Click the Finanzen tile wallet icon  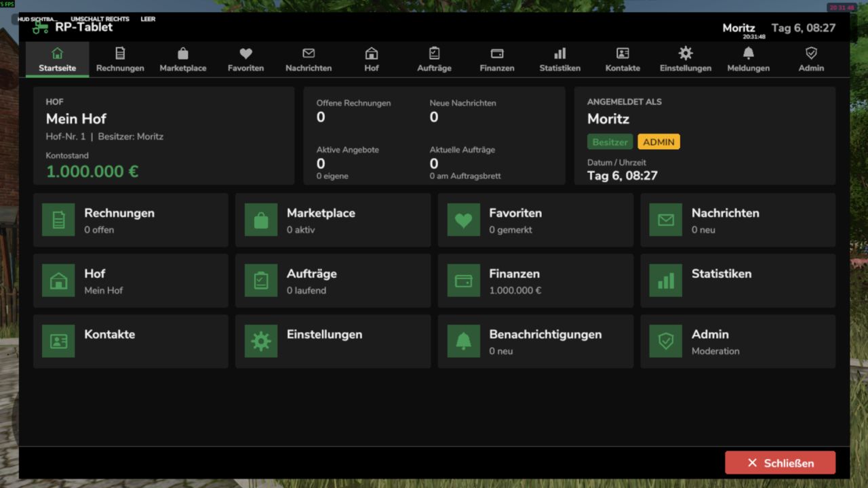coord(464,281)
